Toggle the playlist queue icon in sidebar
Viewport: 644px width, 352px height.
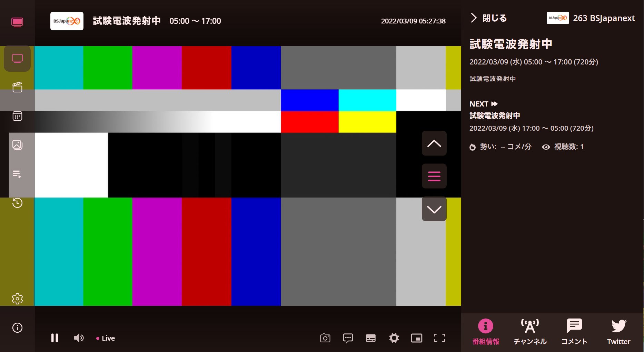[x=17, y=174]
